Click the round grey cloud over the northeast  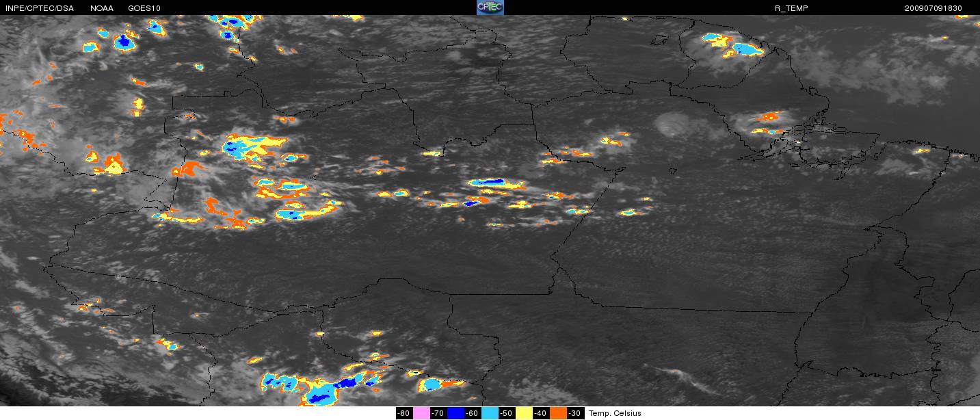click(674, 125)
